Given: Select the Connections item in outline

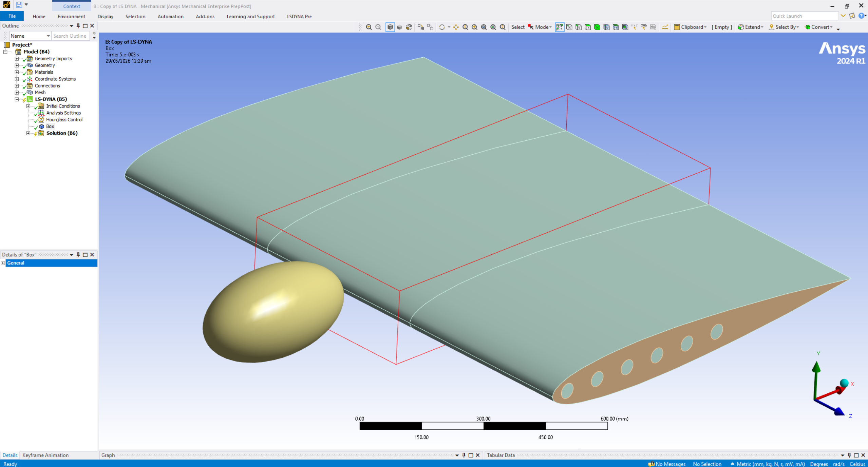Looking at the screenshot, I should [47, 86].
